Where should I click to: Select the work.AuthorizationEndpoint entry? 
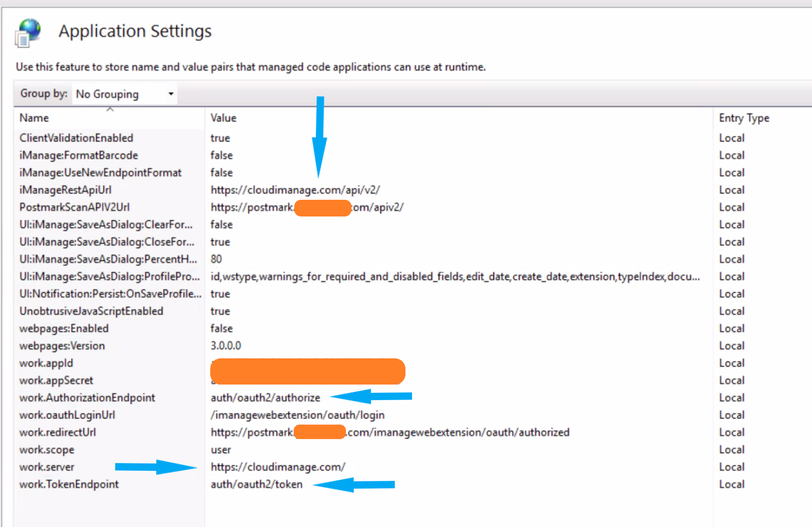point(87,397)
